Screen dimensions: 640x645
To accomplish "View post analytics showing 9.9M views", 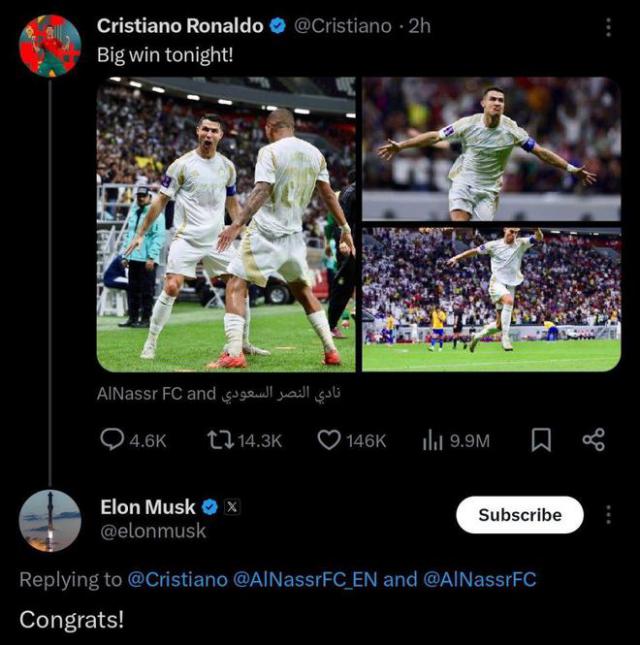I will 433,439.
